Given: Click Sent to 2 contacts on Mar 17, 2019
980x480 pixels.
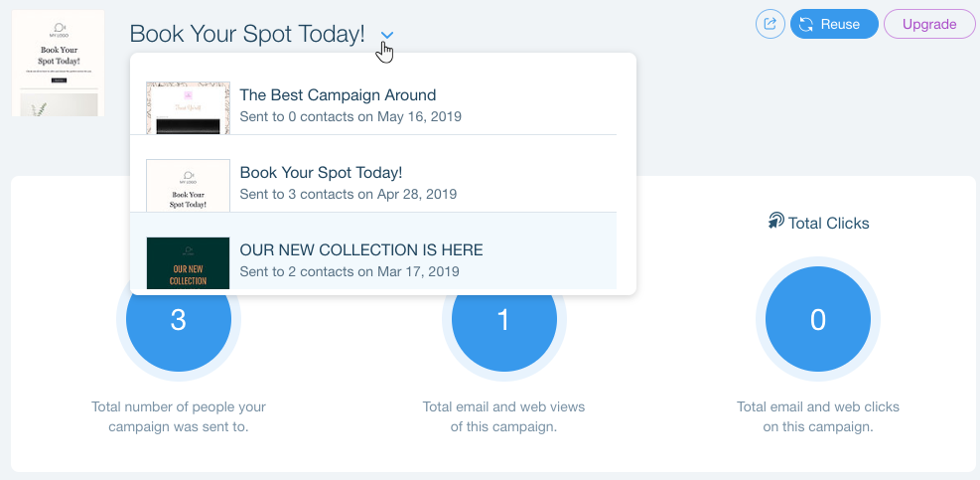Looking at the screenshot, I should pyautogui.click(x=350, y=271).
